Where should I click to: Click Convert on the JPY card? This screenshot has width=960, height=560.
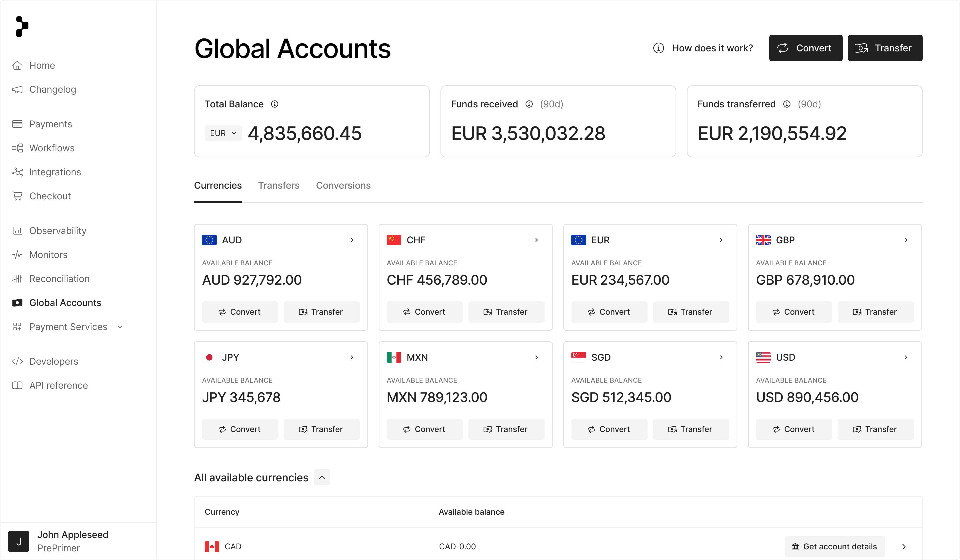point(240,429)
